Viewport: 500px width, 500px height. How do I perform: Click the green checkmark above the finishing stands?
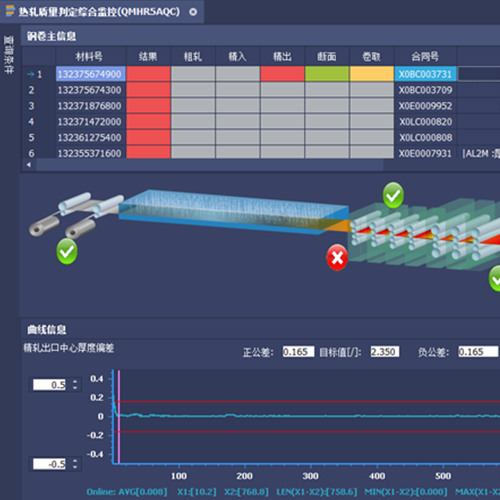tap(393, 195)
